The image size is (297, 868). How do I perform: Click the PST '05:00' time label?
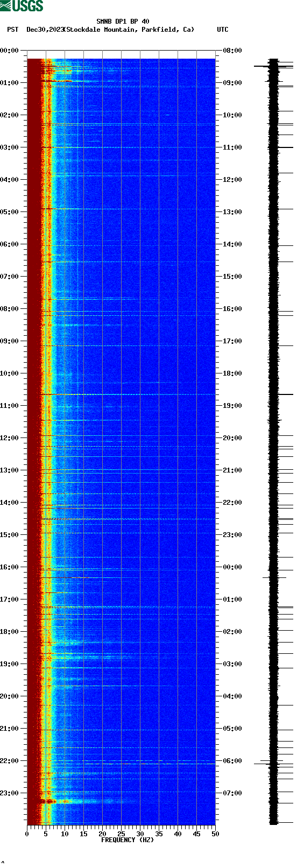pyautogui.click(x=10, y=212)
